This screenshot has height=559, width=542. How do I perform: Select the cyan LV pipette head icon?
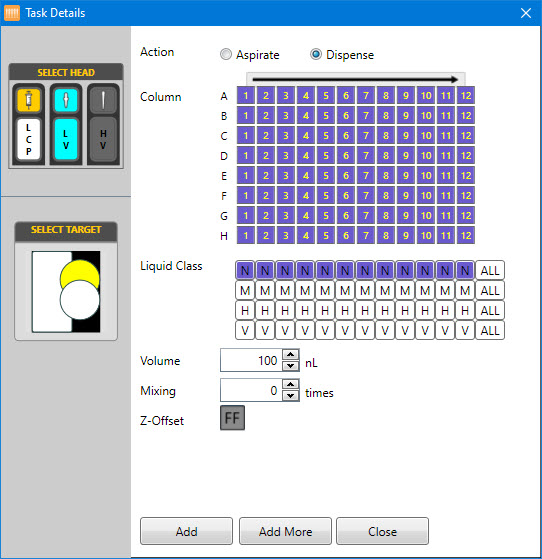tap(66, 99)
